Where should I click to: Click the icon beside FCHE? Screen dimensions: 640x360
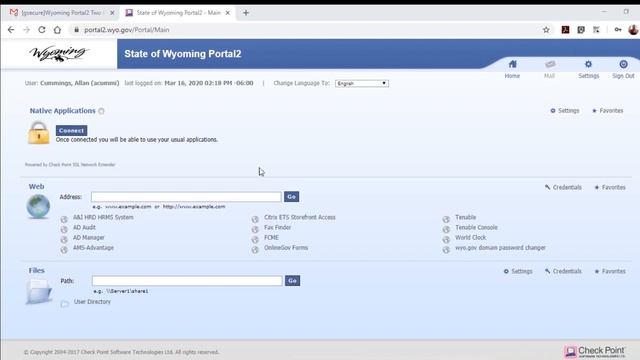pyautogui.click(x=255, y=240)
